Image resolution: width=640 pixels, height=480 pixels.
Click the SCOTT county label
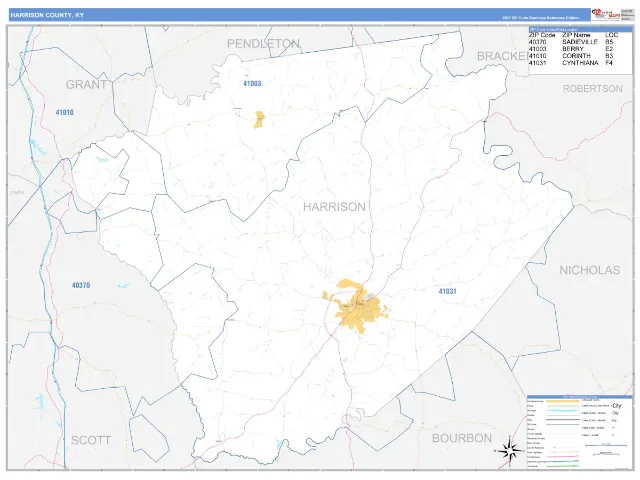91,440
